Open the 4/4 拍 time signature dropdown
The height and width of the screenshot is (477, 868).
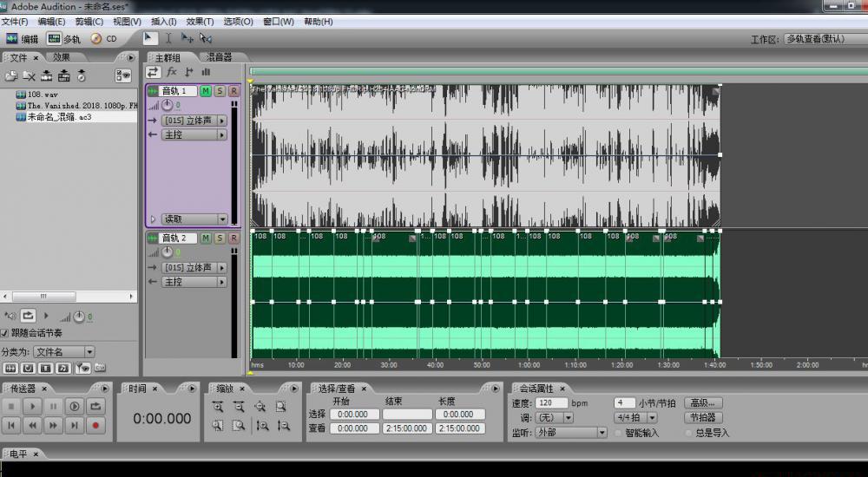click(x=635, y=418)
